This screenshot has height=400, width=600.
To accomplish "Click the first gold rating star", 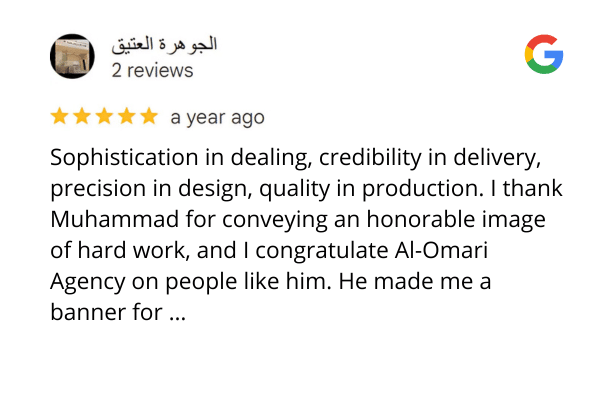I will tap(59, 116).
